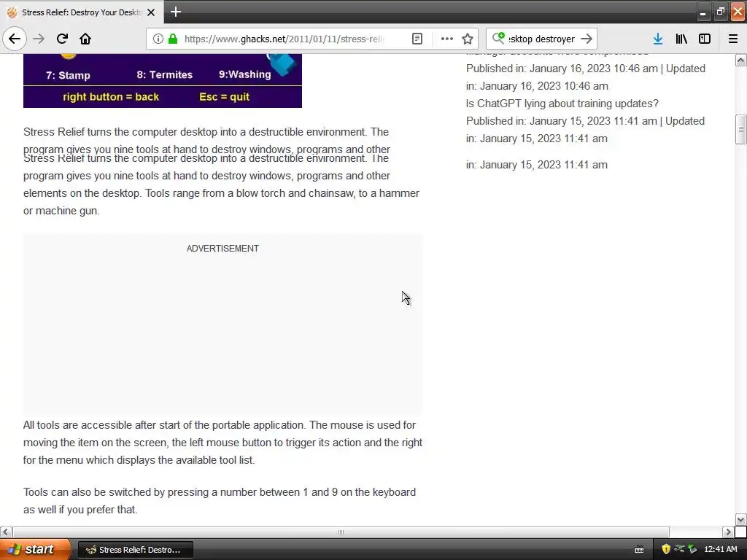Click the green secure connection padlock
This screenshot has height=560, width=747.
[x=173, y=39]
